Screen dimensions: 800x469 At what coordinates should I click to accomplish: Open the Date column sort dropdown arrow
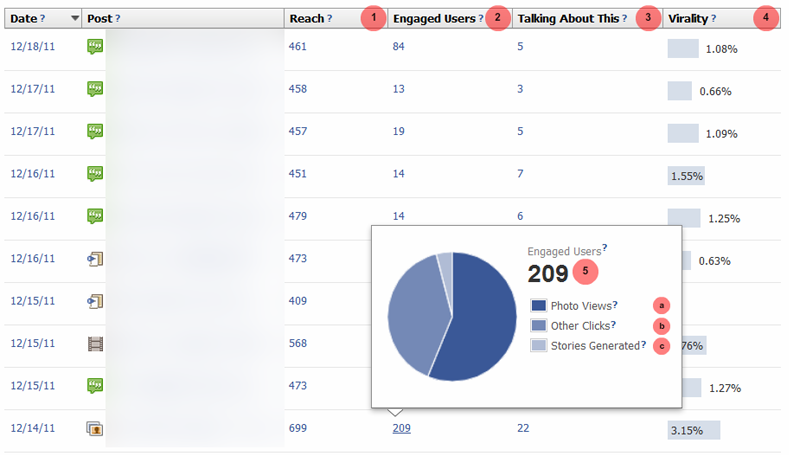pos(74,19)
